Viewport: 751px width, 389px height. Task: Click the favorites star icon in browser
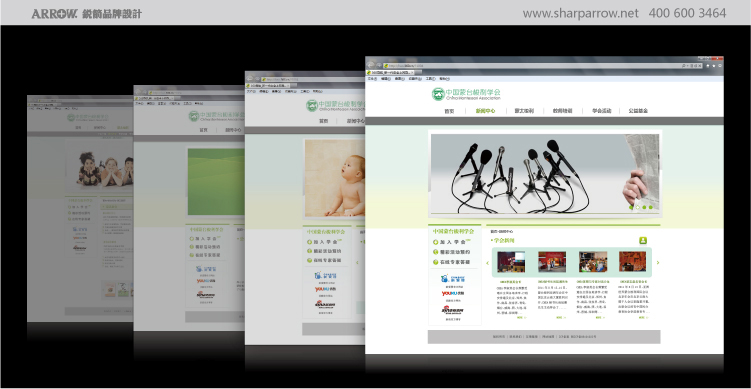click(714, 65)
